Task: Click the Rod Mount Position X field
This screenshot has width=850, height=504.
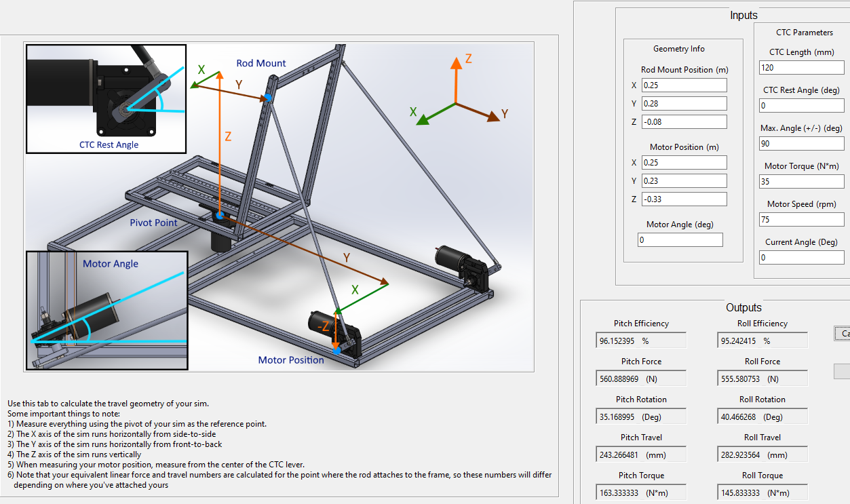Action: click(x=683, y=85)
